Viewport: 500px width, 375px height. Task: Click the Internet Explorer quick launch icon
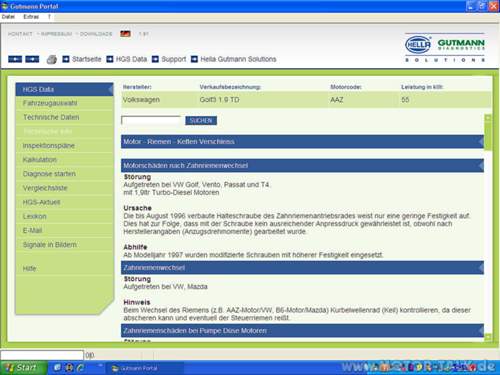[x=80, y=368]
